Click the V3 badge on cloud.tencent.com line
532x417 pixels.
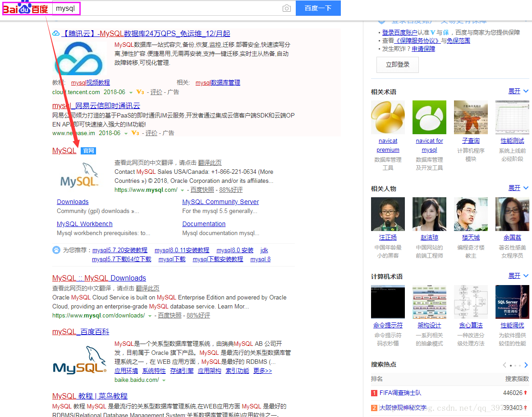[x=140, y=92]
